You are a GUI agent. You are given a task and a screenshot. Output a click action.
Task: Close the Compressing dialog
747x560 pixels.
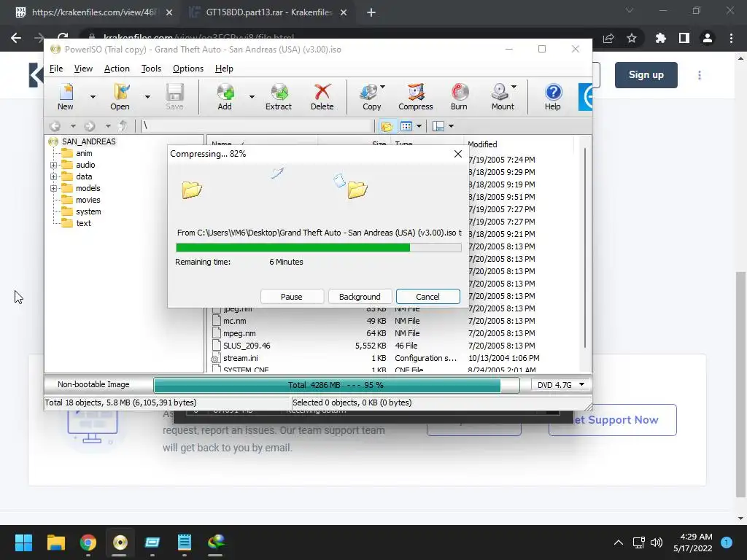pos(458,154)
